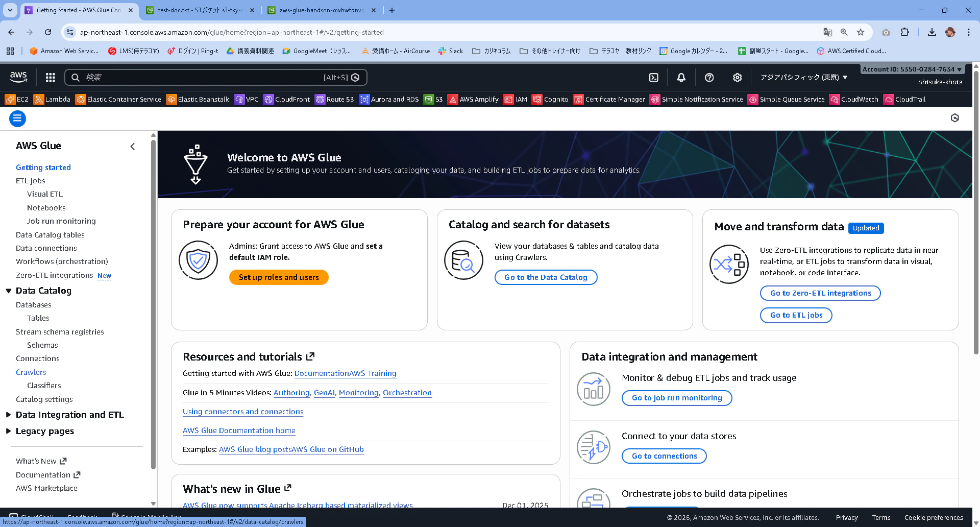Open Zero-ETL integrations sidebar item

(55, 275)
